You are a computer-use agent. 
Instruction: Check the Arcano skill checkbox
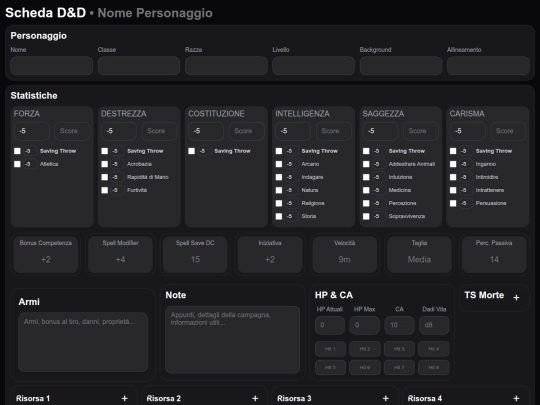pyautogui.click(x=279, y=164)
